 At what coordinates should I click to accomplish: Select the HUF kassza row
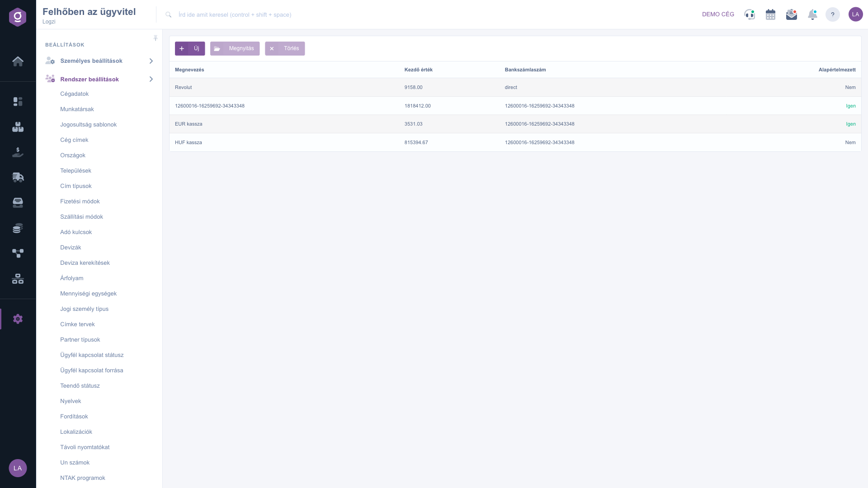(515, 142)
